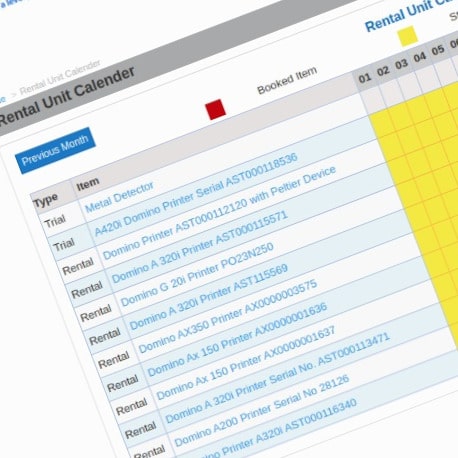Select day 04 column header

click(420, 57)
